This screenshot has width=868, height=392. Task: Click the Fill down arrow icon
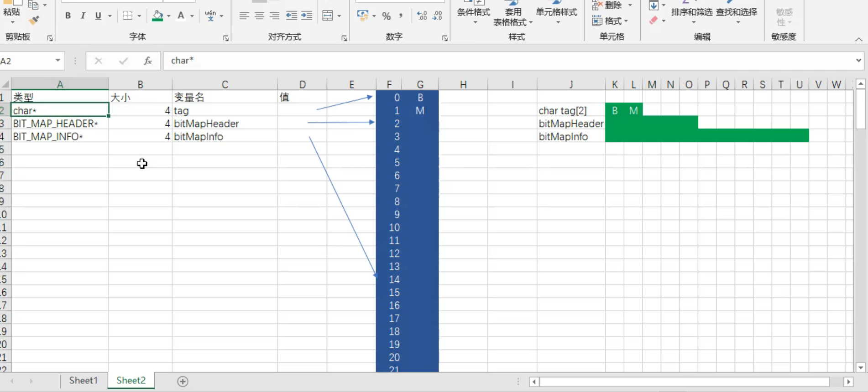pyautogui.click(x=654, y=5)
